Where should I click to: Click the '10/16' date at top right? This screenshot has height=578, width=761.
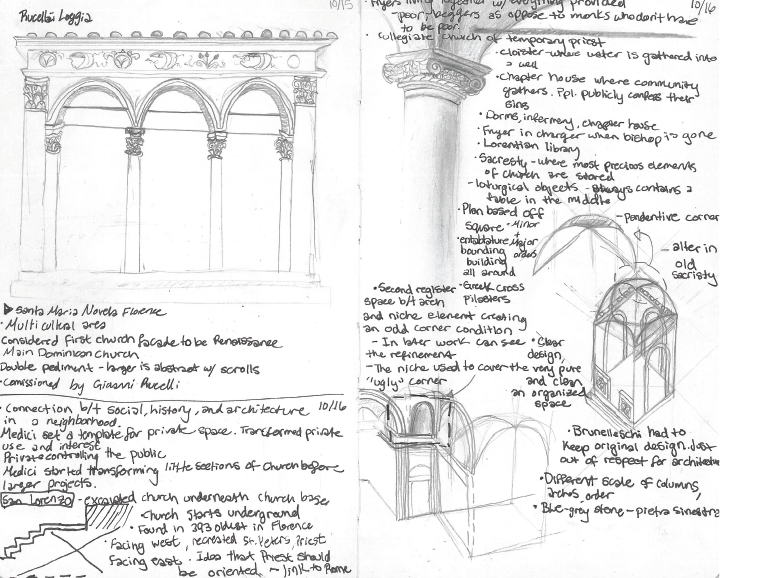[703, 6]
